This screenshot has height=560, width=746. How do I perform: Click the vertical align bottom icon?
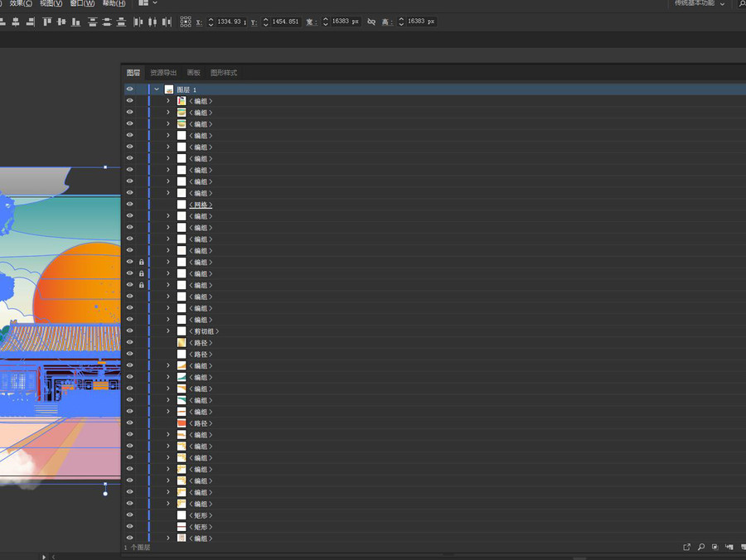(x=75, y=22)
